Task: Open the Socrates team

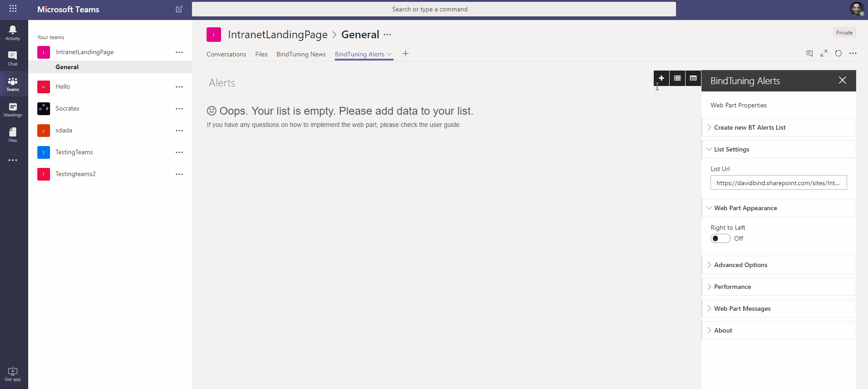Action: (67, 109)
